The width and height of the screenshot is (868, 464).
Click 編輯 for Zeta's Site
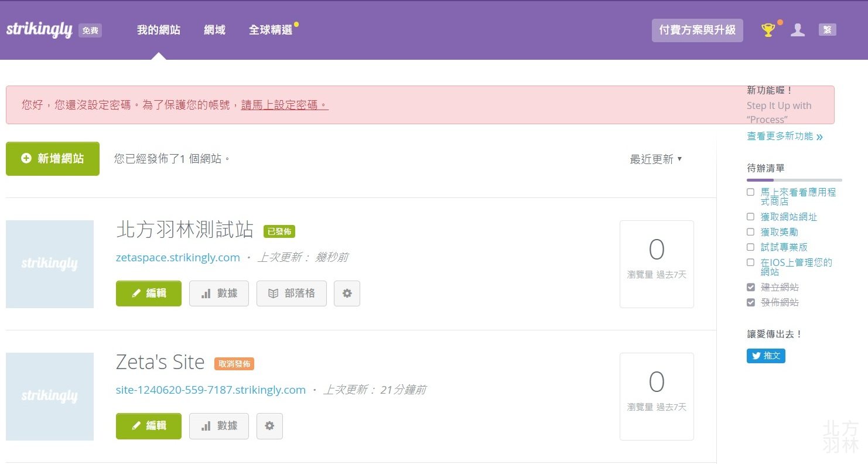149,426
